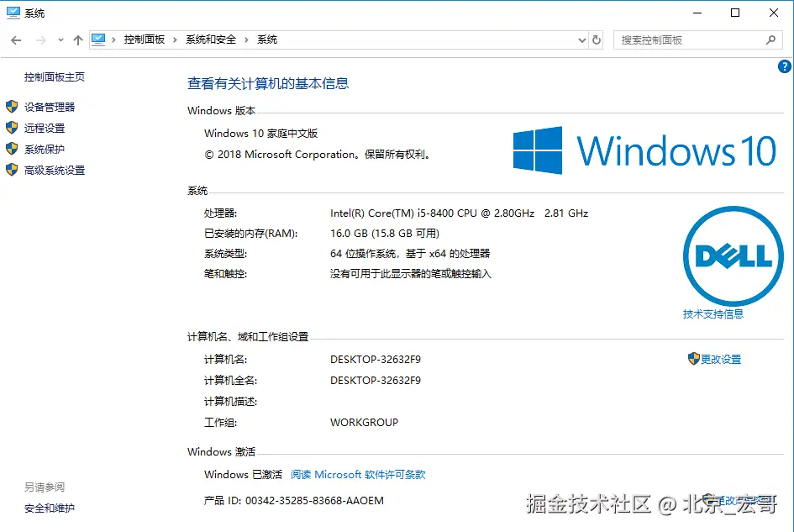Expand the chevron before 控制面板
Screen dimensions: 794x532
(x=113, y=40)
